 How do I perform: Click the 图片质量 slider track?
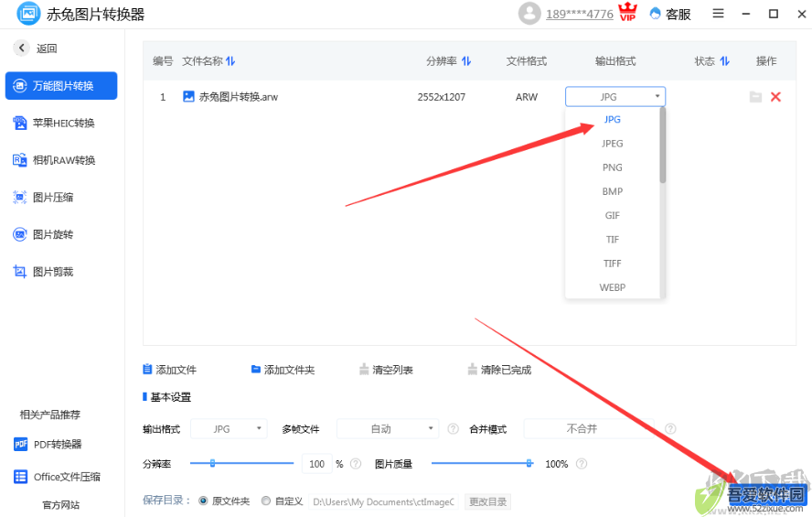point(482,463)
